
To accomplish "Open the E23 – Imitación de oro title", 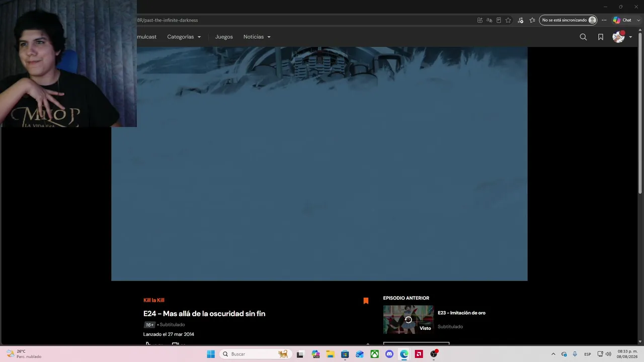I will pyautogui.click(x=461, y=313).
